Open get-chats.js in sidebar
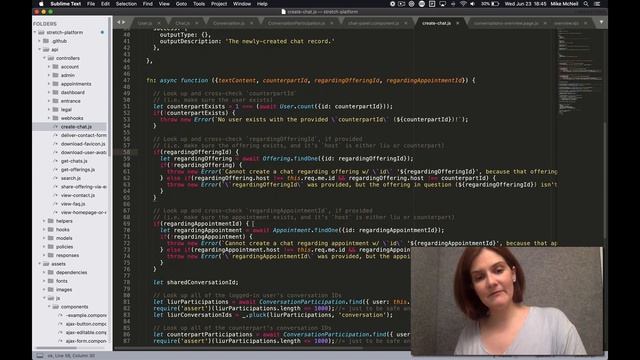The width and height of the screenshot is (640, 360). [74, 161]
